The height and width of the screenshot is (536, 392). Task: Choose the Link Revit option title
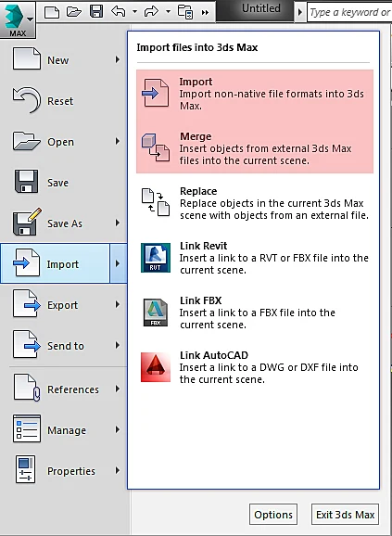coord(204,246)
